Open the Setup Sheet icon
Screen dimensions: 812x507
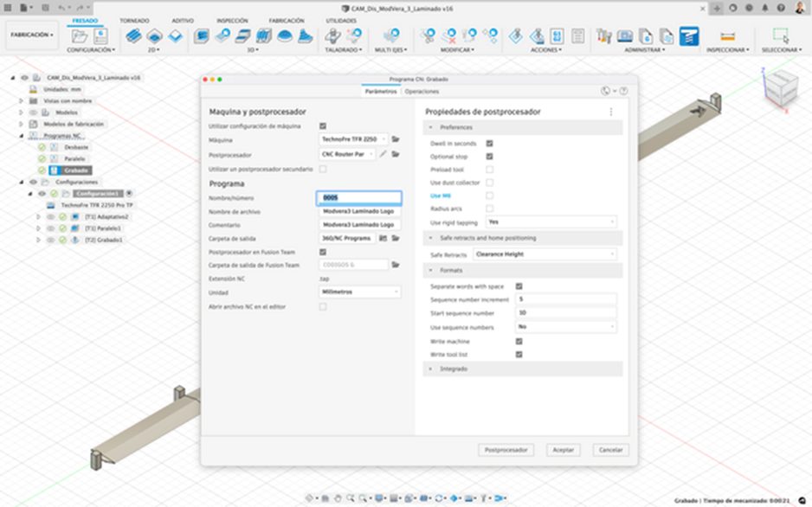click(578, 36)
